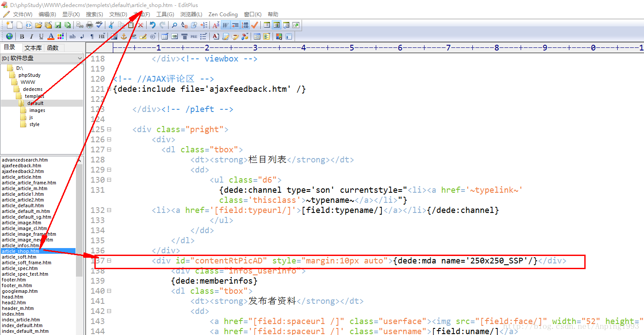Collapse the fold marker on line 129
This screenshot has height=335, width=644.
pos(109,170)
